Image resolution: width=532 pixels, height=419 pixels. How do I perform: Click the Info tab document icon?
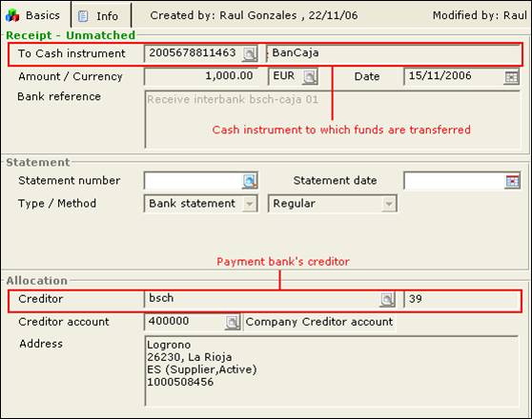point(83,16)
